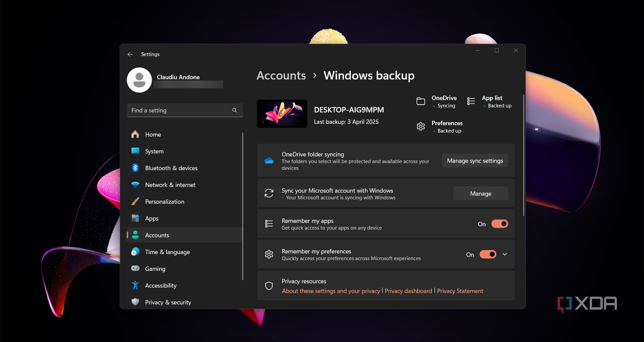Click the Privacy & security shield icon
The image size is (644, 342).
pyautogui.click(x=135, y=302)
